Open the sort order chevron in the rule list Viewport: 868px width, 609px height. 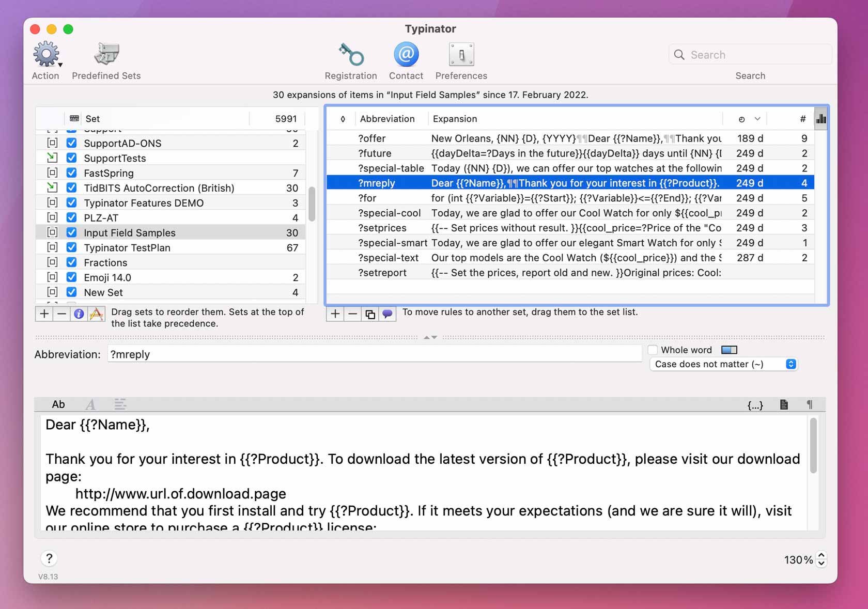coord(757,118)
